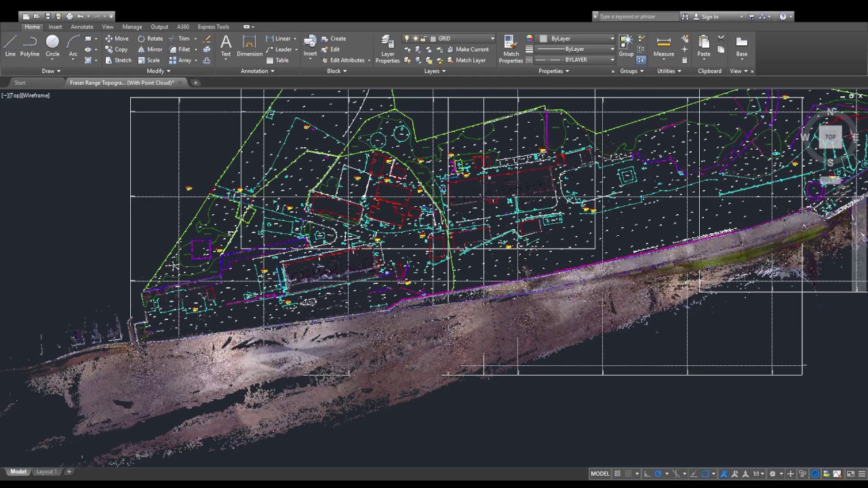Click the Mirror tool
The width and height of the screenshot is (868, 488).
[x=151, y=49]
